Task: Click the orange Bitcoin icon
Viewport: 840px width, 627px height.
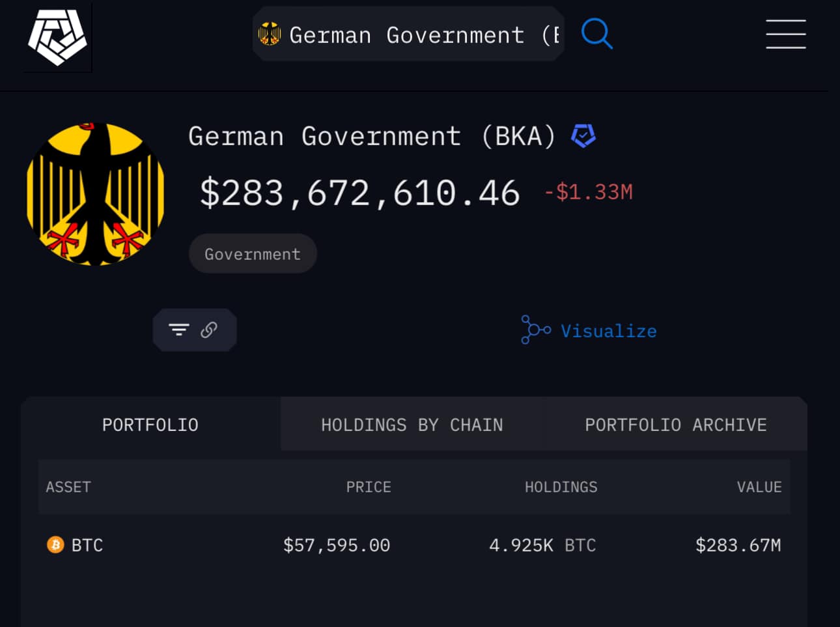Action: (55, 545)
